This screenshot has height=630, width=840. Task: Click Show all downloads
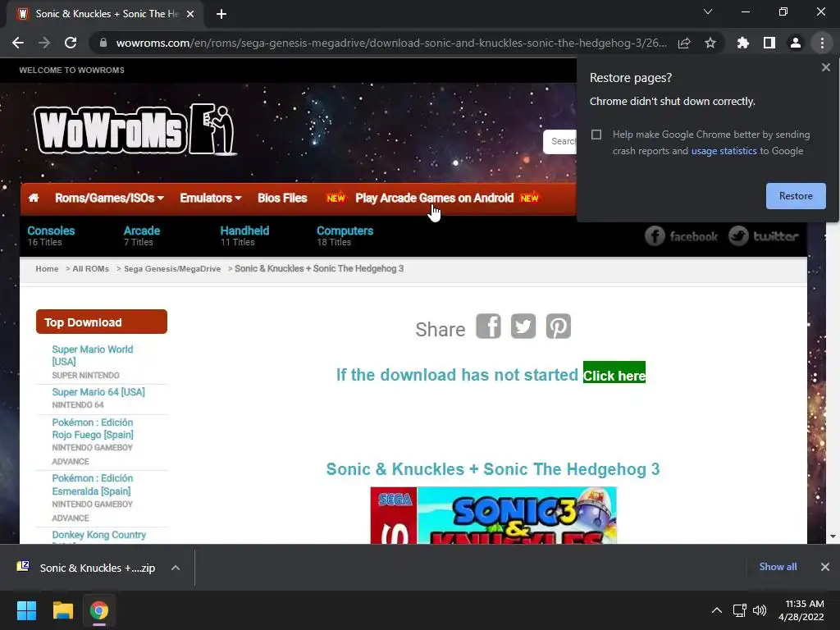(778, 567)
